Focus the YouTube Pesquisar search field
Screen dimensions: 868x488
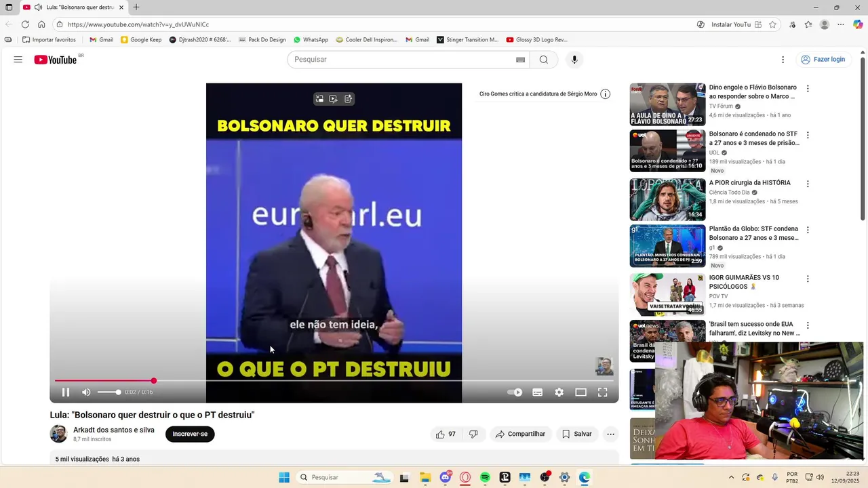403,60
